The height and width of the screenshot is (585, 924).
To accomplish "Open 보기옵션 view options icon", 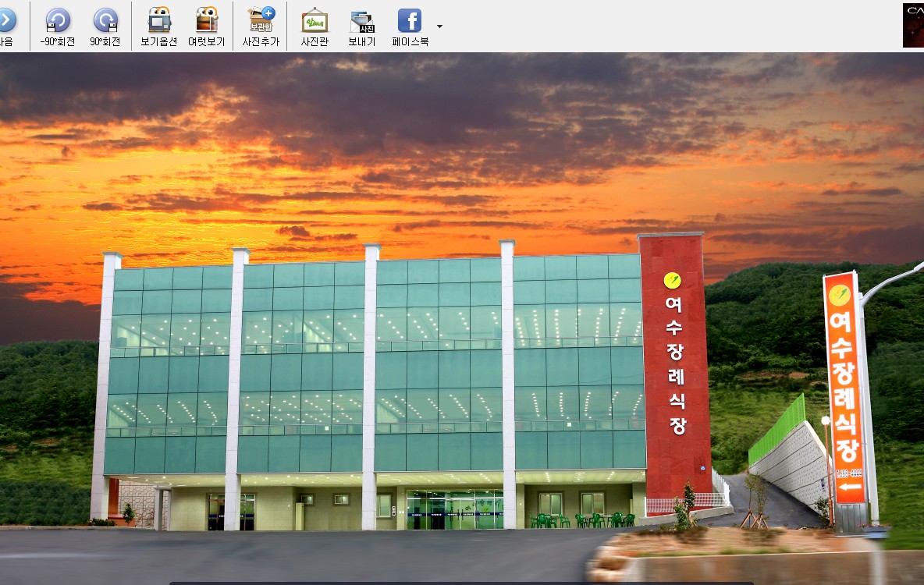I will [x=159, y=20].
